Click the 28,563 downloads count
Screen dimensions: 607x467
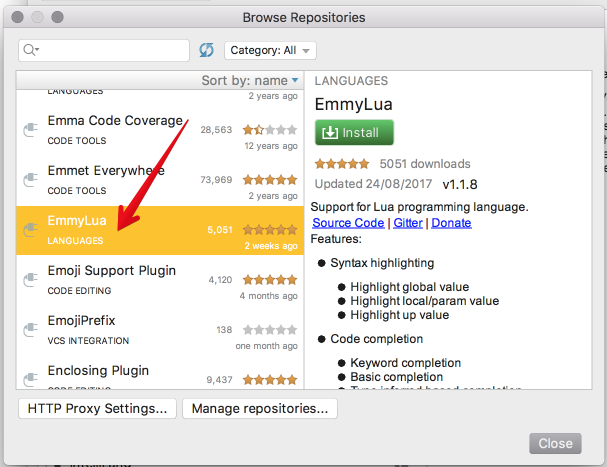(216, 130)
